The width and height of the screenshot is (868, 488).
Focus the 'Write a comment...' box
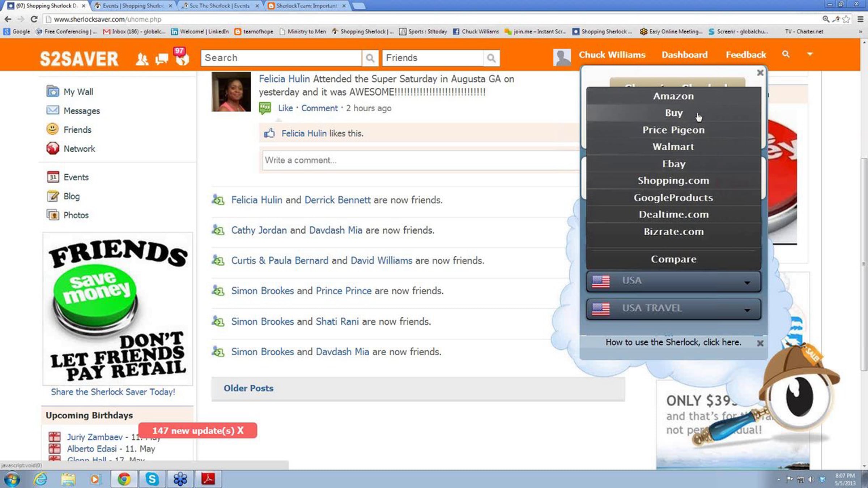pos(421,160)
